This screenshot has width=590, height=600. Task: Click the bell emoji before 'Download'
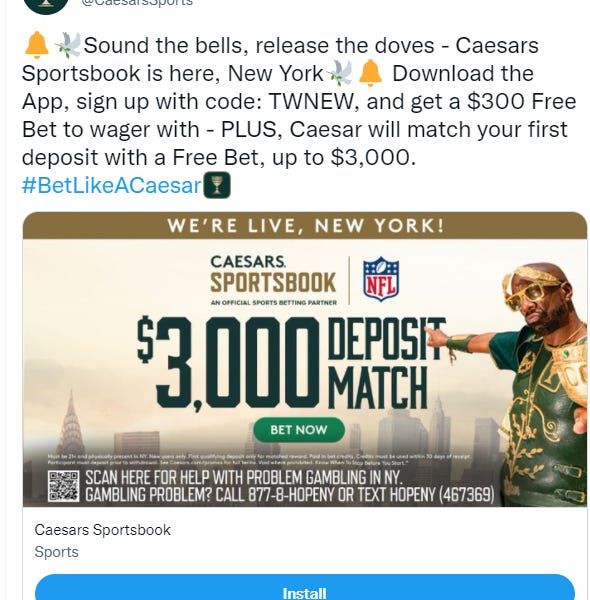coord(370,73)
